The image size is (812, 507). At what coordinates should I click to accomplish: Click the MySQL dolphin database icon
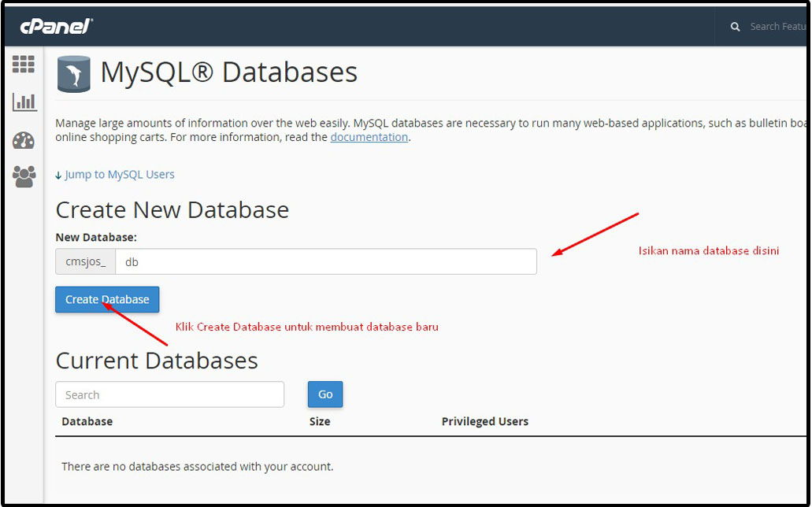pyautogui.click(x=73, y=73)
